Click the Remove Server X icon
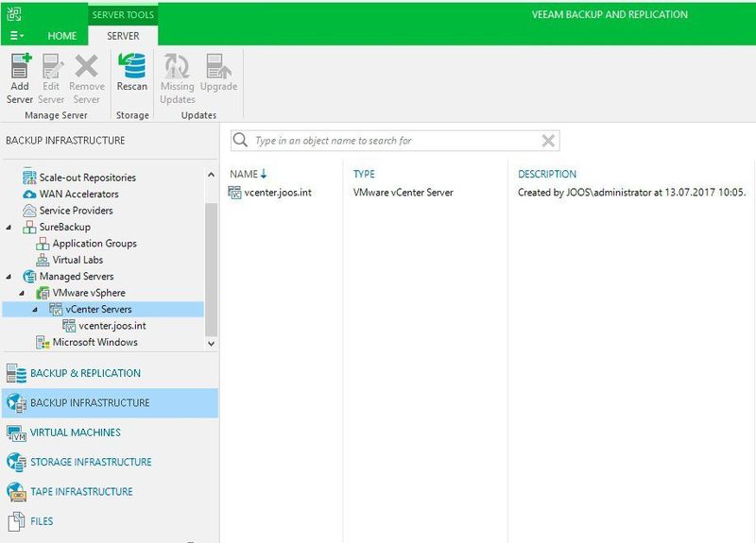Image resolution: width=756 pixels, height=543 pixels. tap(87, 66)
